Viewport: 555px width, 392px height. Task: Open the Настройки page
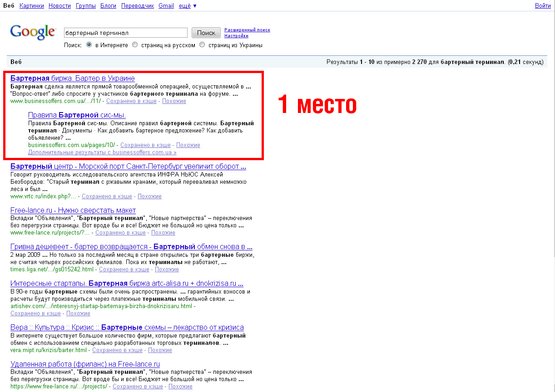coord(237,35)
